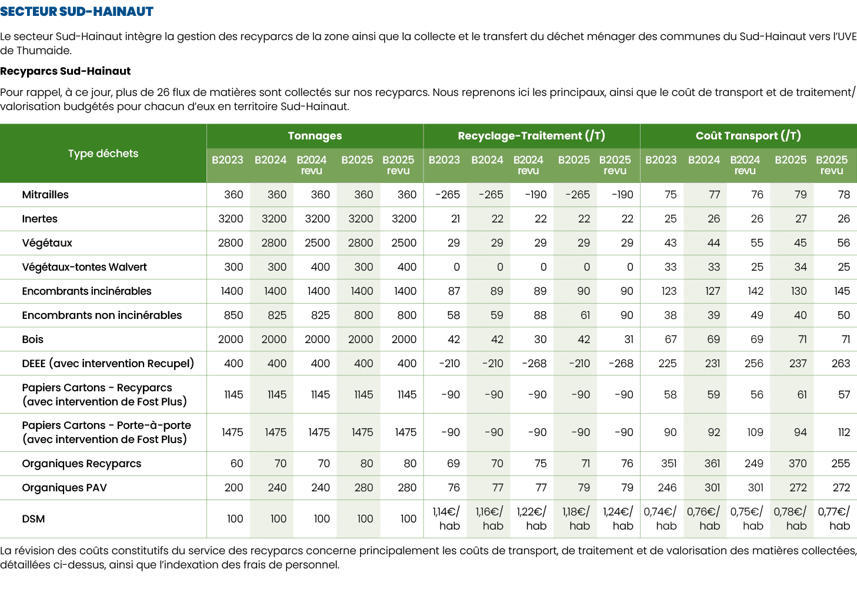Select the Inertes row label

coord(39,219)
